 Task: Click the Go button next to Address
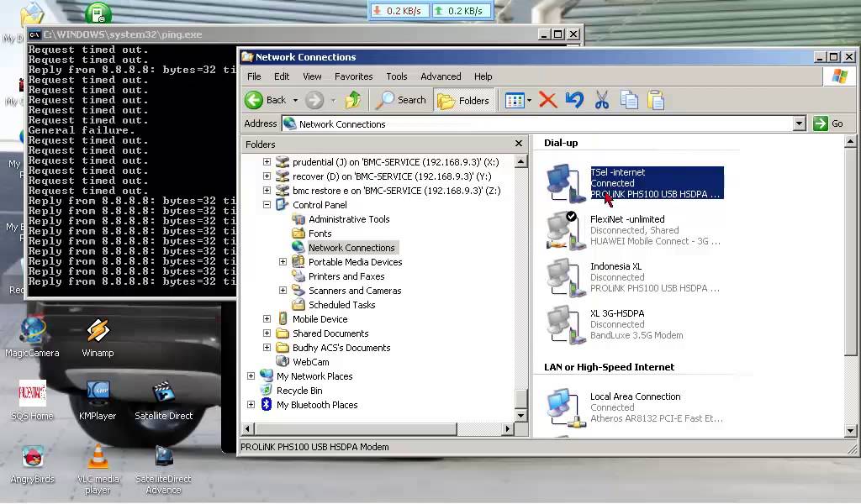[828, 124]
